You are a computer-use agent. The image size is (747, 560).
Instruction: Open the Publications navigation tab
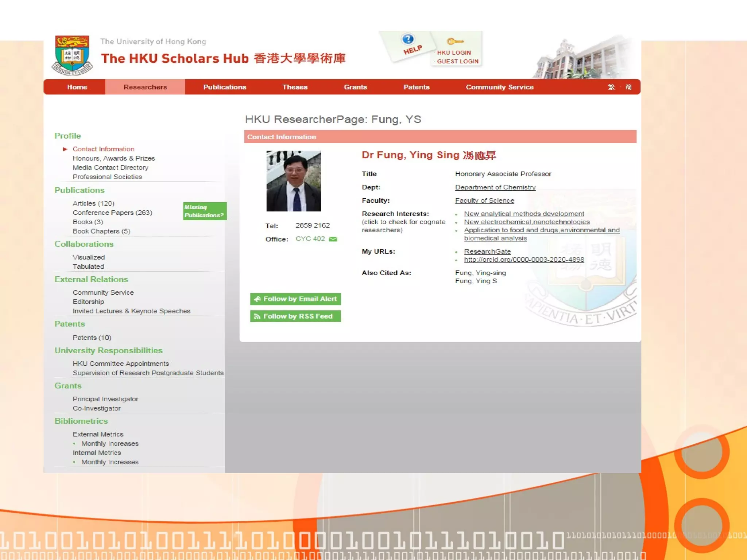(225, 87)
